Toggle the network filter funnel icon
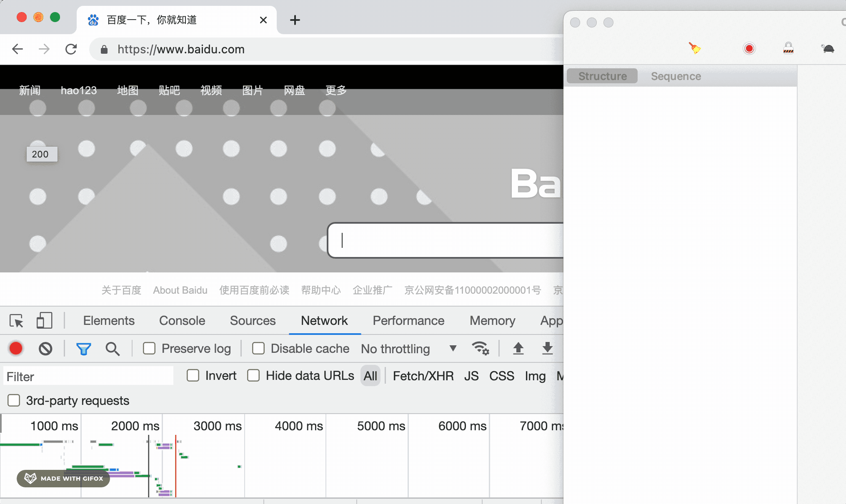Screen dimensions: 846x504 pos(83,349)
